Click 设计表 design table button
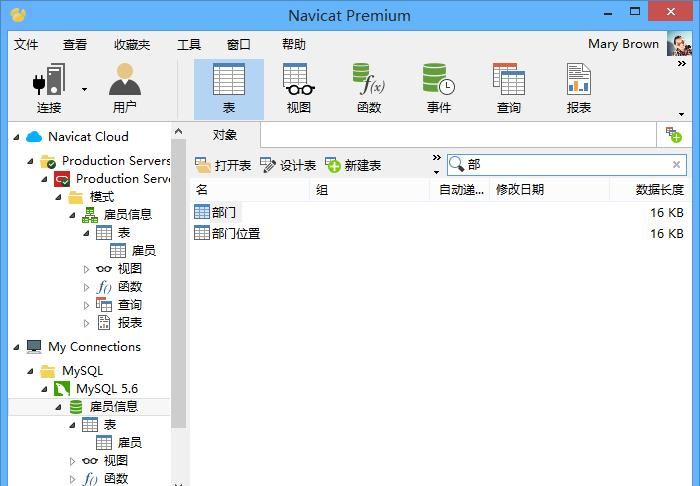Screen dimensions: 700x486 click(x=288, y=166)
